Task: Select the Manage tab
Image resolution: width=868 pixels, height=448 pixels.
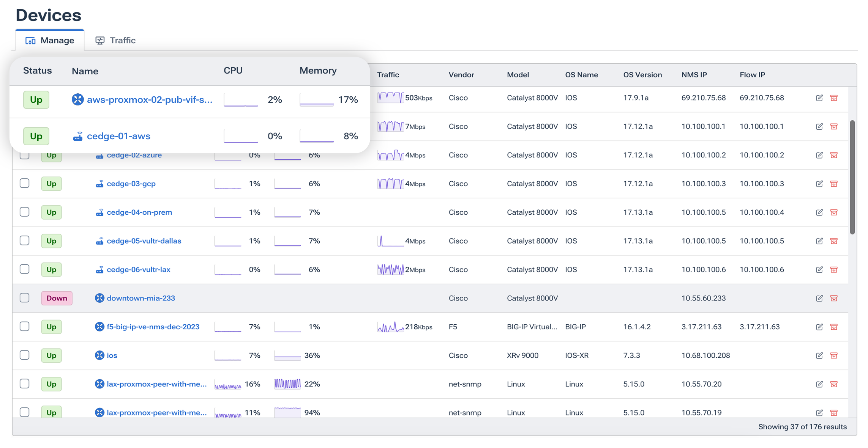Action: click(50, 40)
